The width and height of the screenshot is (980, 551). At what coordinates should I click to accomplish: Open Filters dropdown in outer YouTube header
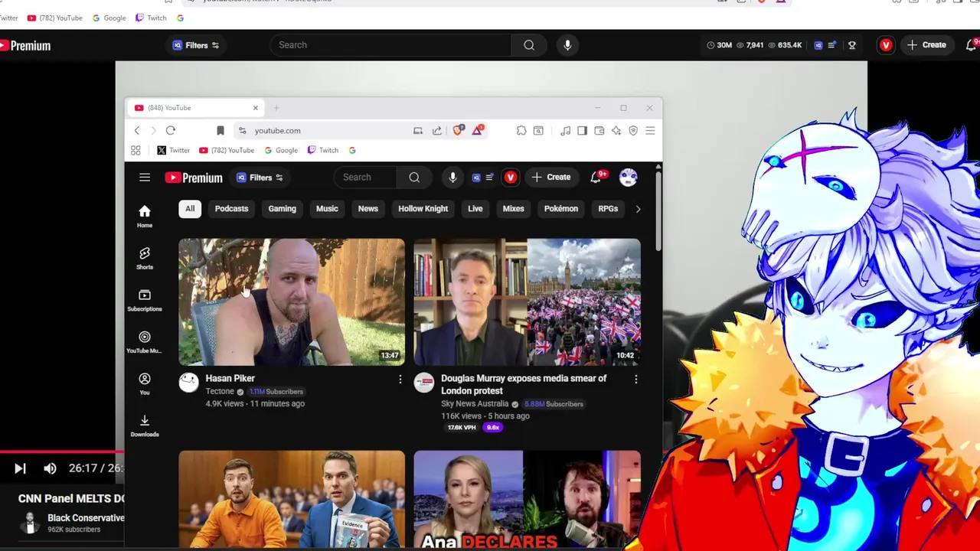click(196, 45)
